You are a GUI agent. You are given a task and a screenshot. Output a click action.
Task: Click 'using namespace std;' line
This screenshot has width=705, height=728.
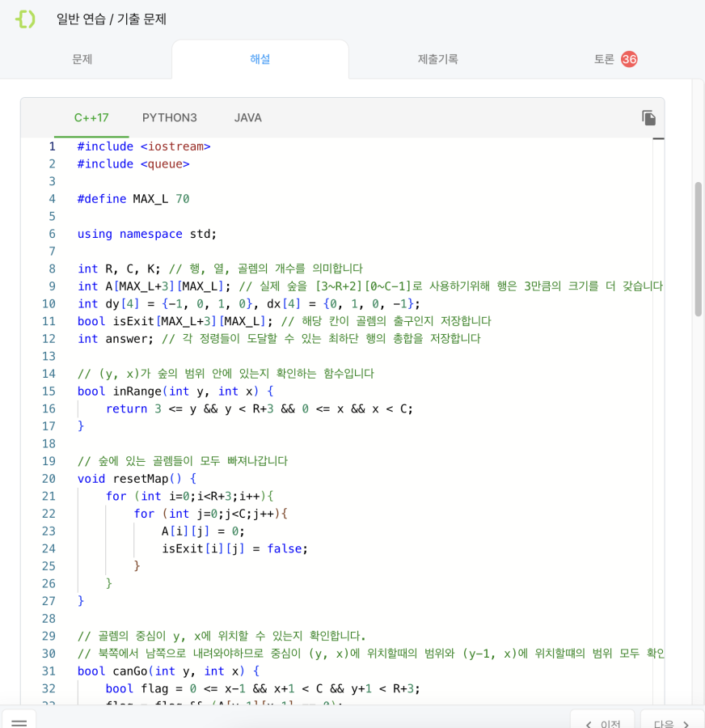click(146, 234)
